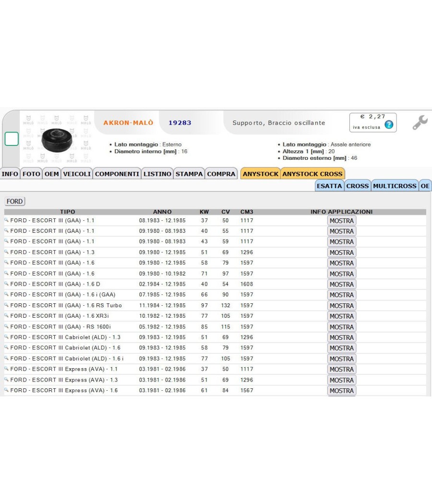Click the wrench settings icon

(x=420, y=122)
